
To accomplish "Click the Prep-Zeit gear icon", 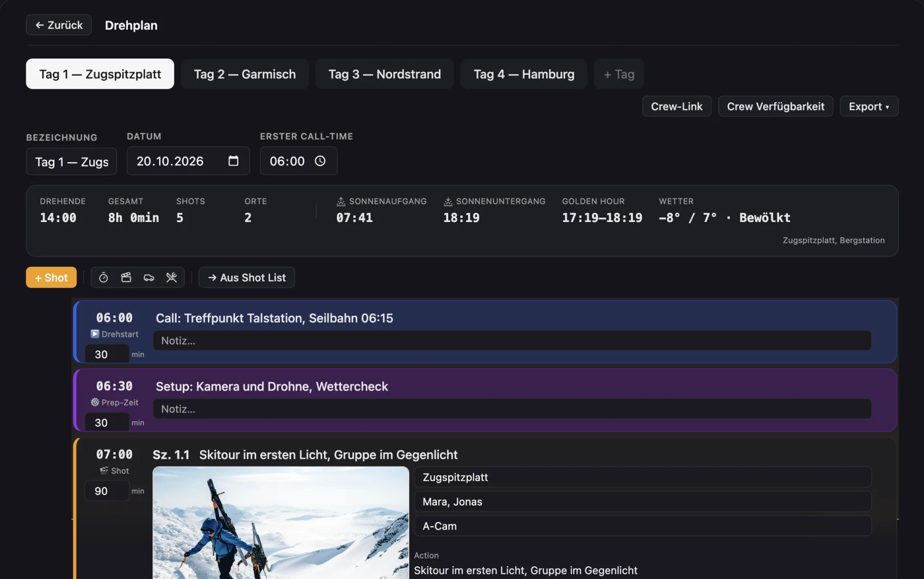I will pos(95,402).
